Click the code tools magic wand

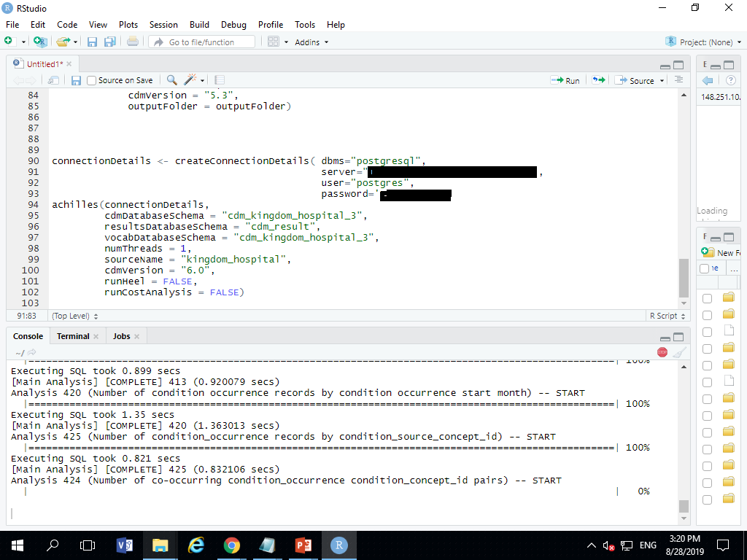point(190,80)
